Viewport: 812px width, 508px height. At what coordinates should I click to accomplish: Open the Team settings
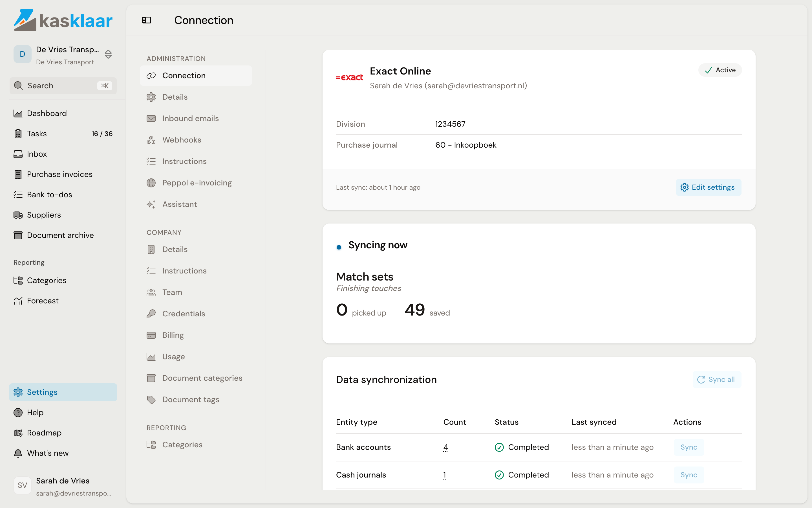196,292
